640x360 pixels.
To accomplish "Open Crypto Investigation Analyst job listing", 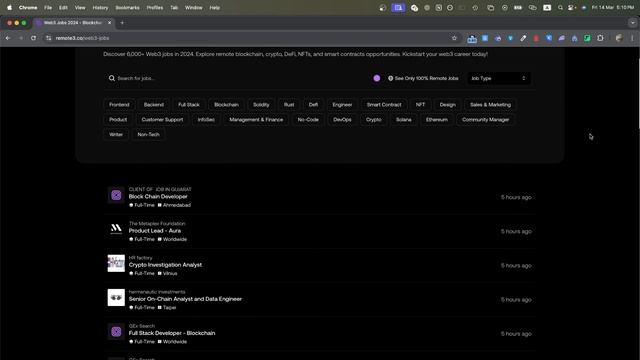I will pos(165,265).
